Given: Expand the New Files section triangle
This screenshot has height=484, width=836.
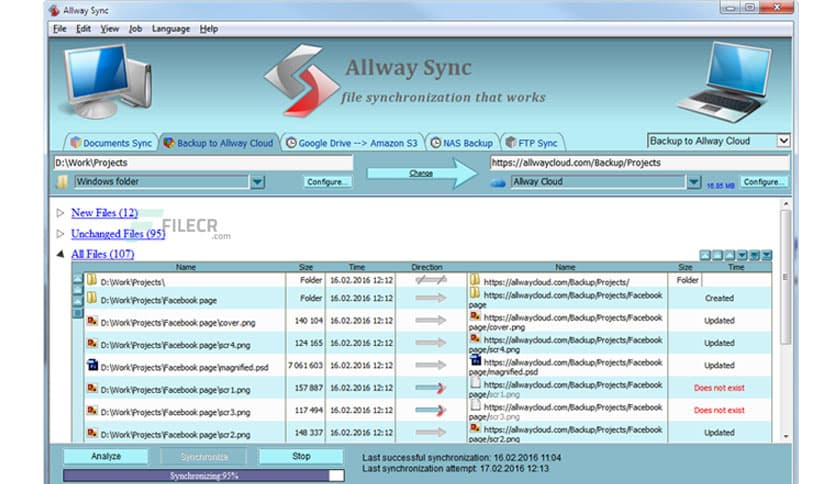Looking at the screenshot, I should (60, 213).
